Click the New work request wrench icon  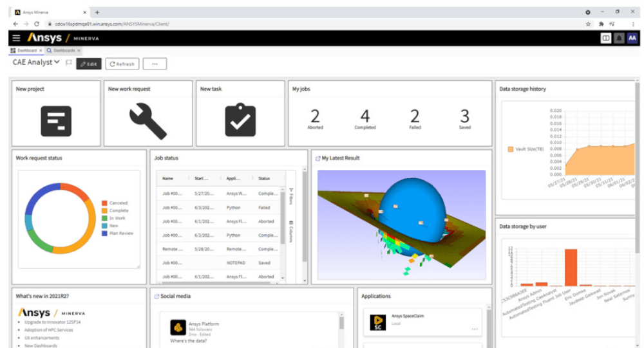[148, 121]
